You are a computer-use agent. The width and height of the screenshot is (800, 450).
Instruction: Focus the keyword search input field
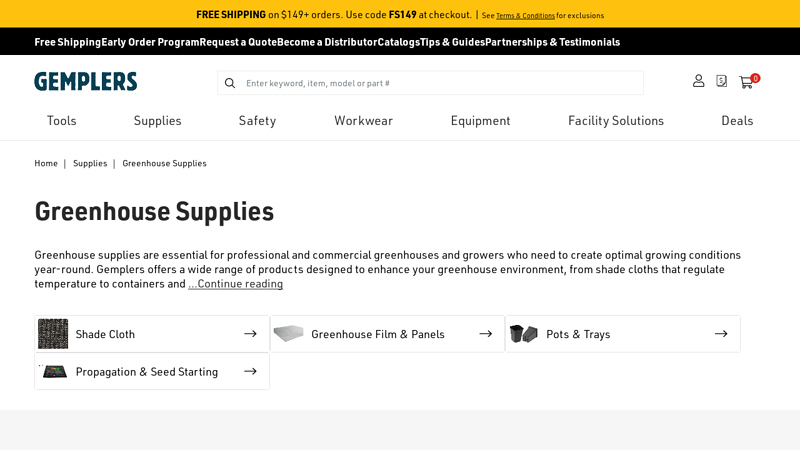[x=431, y=83]
